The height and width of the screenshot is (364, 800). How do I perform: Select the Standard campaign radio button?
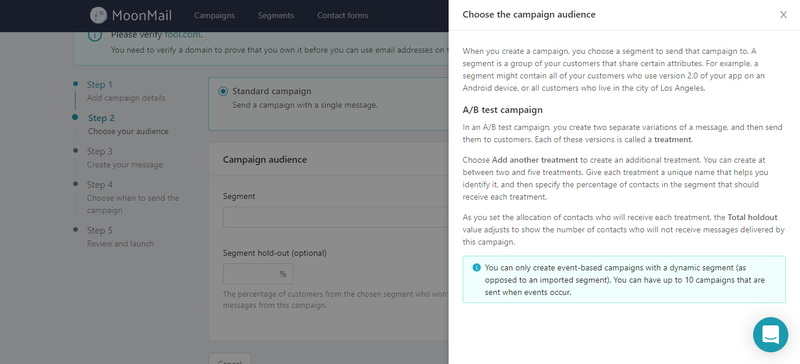click(x=223, y=91)
